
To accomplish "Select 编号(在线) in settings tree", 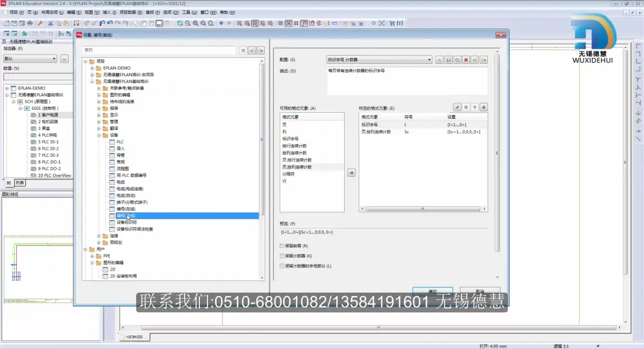I will (x=126, y=210).
